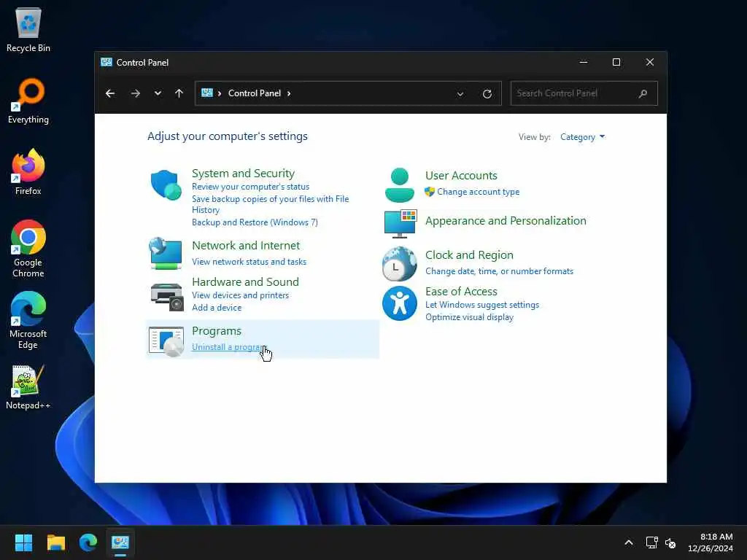Click the Appearance and Personalization monitor icon
Image resolution: width=747 pixels, height=560 pixels.
400,223
